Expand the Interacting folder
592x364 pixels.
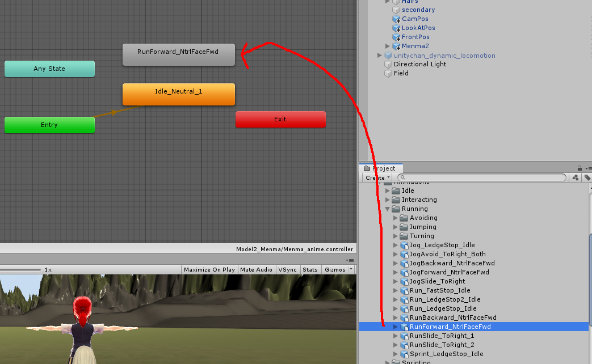pyautogui.click(x=387, y=200)
